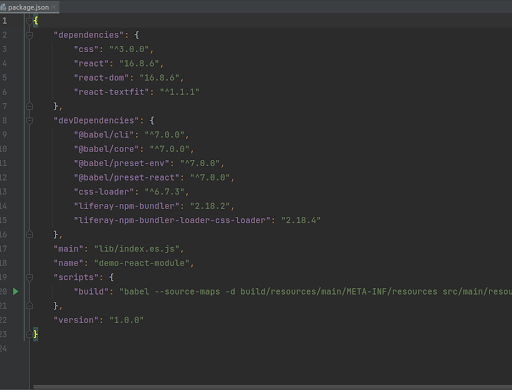Select the "lib/index.es.js" value
512x390 pixels.
coord(137,249)
